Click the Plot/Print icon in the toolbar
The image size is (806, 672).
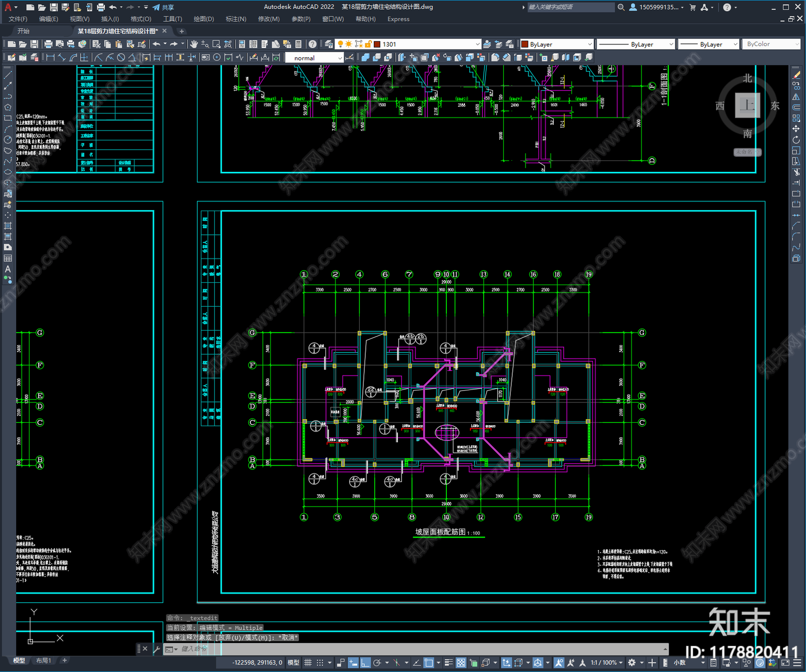pos(48,44)
